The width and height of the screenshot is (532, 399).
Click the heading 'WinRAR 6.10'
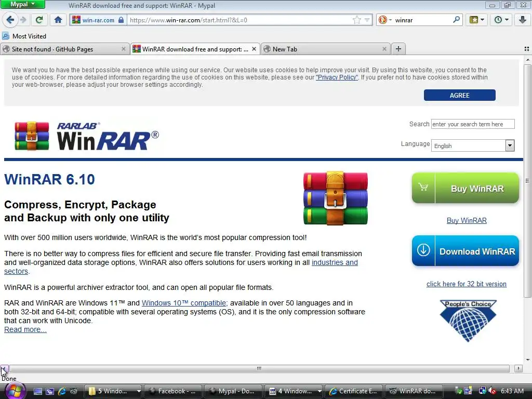[49, 179]
